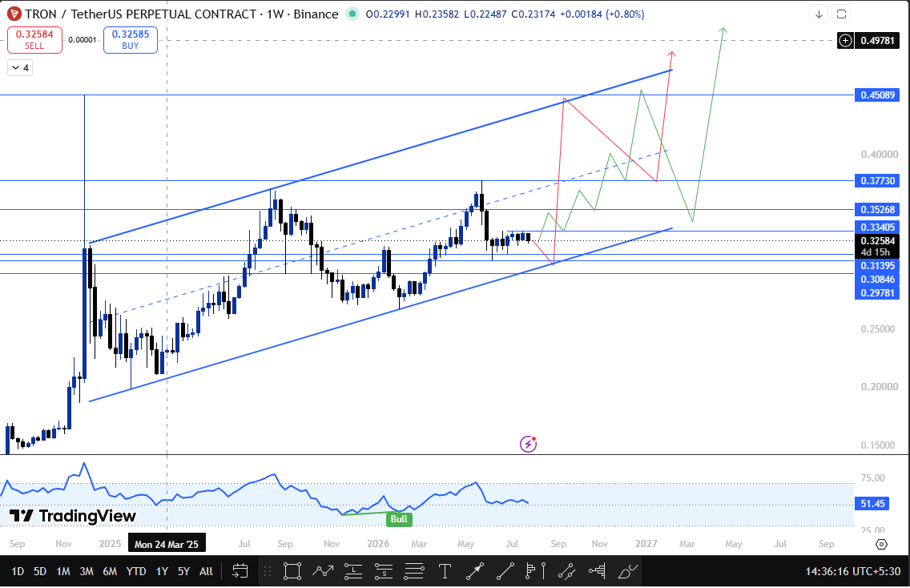The image size is (910, 588).
Task: Click the Go to date calendar icon
Action: coord(240,571)
